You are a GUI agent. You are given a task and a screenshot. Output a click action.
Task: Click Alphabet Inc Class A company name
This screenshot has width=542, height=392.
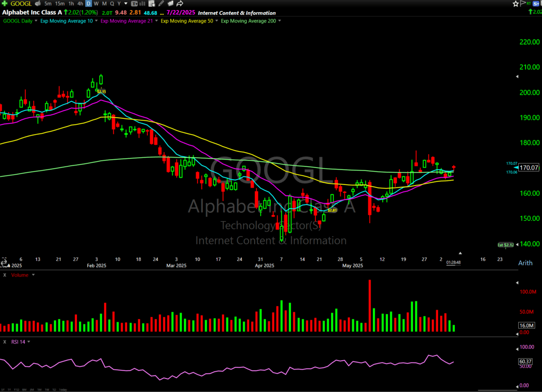(32, 13)
